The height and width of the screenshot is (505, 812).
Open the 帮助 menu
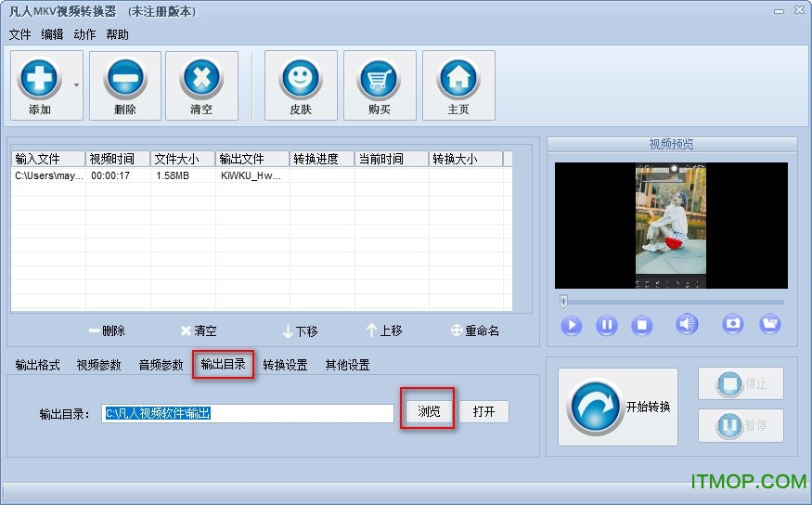(117, 34)
